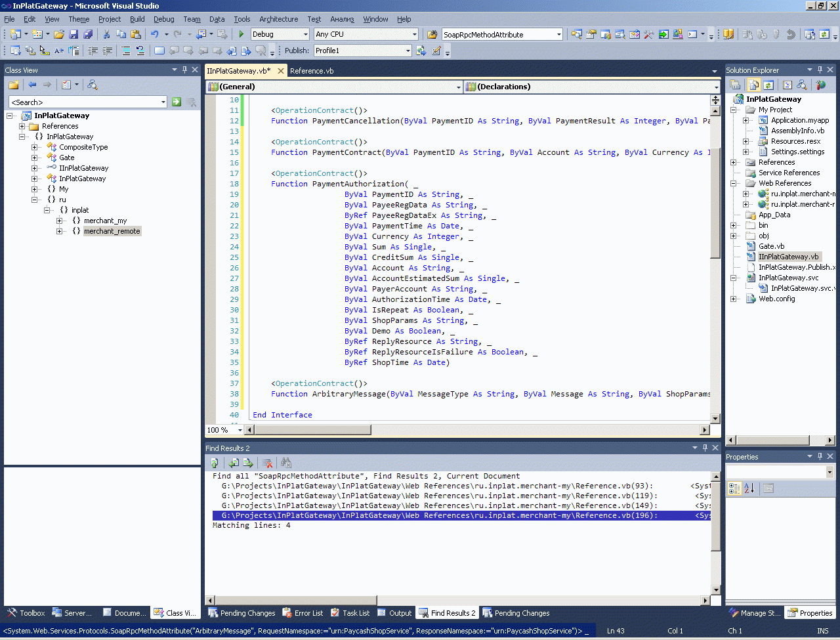The height and width of the screenshot is (640, 840).
Task: Switch to the Error List tab
Action: [303, 613]
